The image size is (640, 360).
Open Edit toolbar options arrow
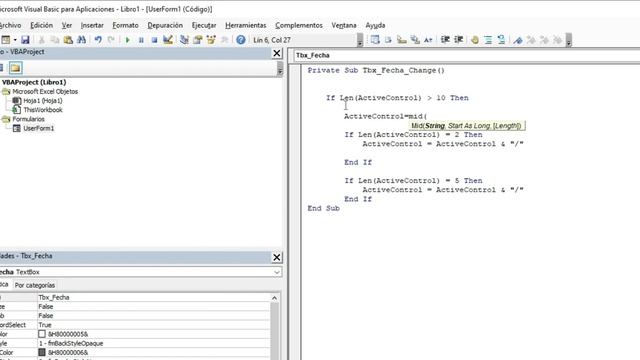click(569, 40)
